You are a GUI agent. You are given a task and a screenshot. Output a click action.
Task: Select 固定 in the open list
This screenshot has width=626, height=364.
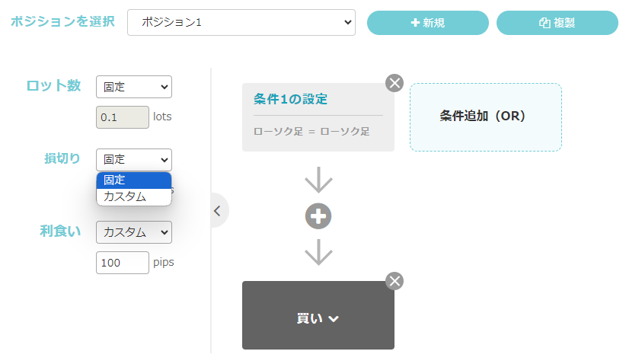(x=134, y=180)
